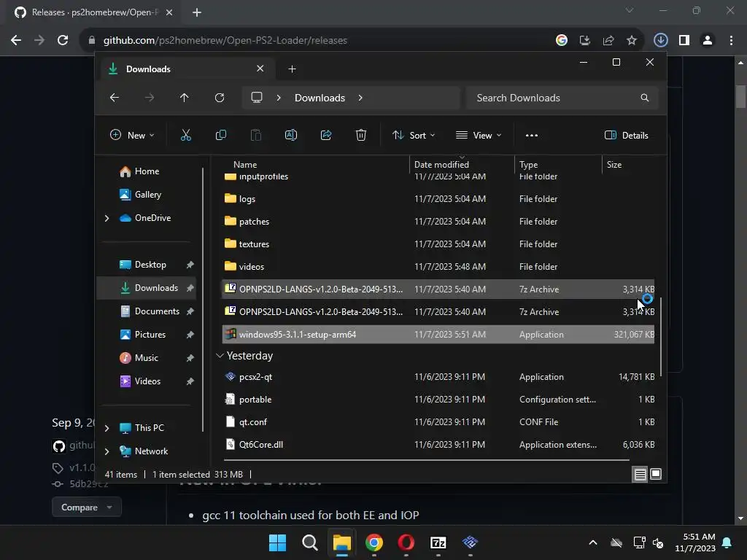Viewport: 747px width, 560px height.
Task: Click the Rename icon in Explorer toolbar
Action: pos(290,135)
